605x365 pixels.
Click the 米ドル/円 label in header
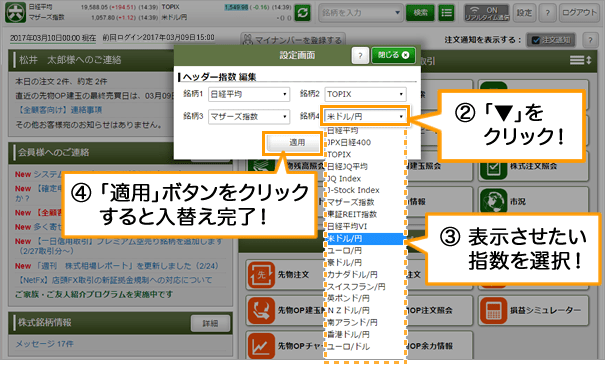coord(174,17)
